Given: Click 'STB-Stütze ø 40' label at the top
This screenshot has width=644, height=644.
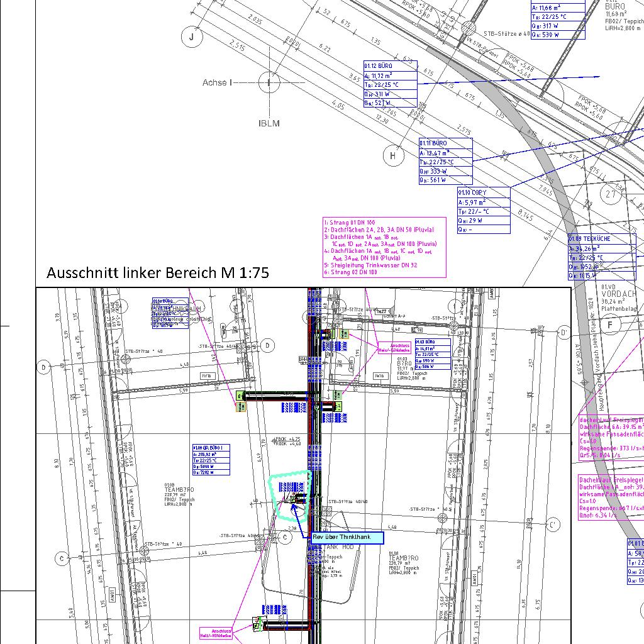Looking at the screenshot, I should point(507,34).
